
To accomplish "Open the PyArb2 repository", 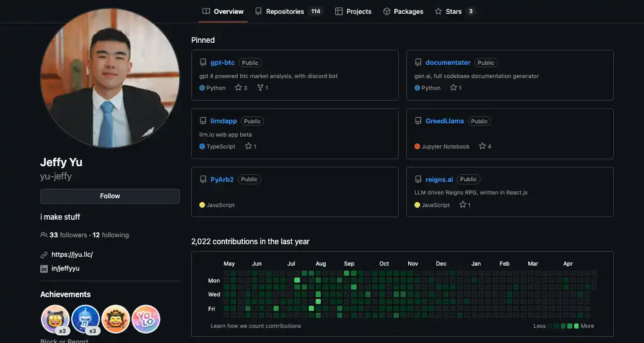I will [x=222, y=179].
